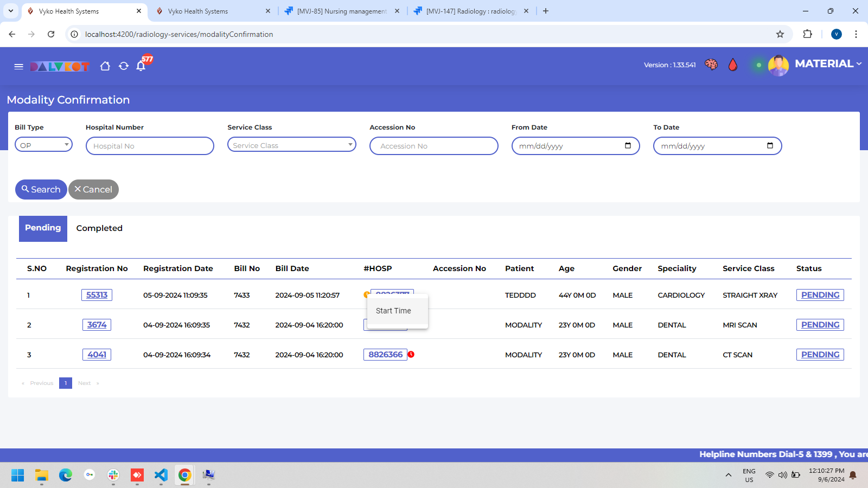This screenshot has width=868, height=488.
Task: Open the hamburger side menu
Action: click(18, 66)
